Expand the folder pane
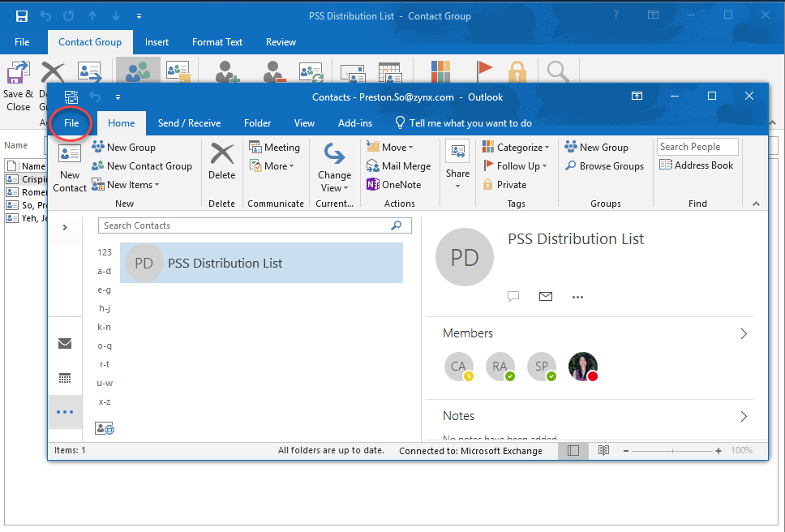Screen dimensions: 785x532 [x=65, y=228]
